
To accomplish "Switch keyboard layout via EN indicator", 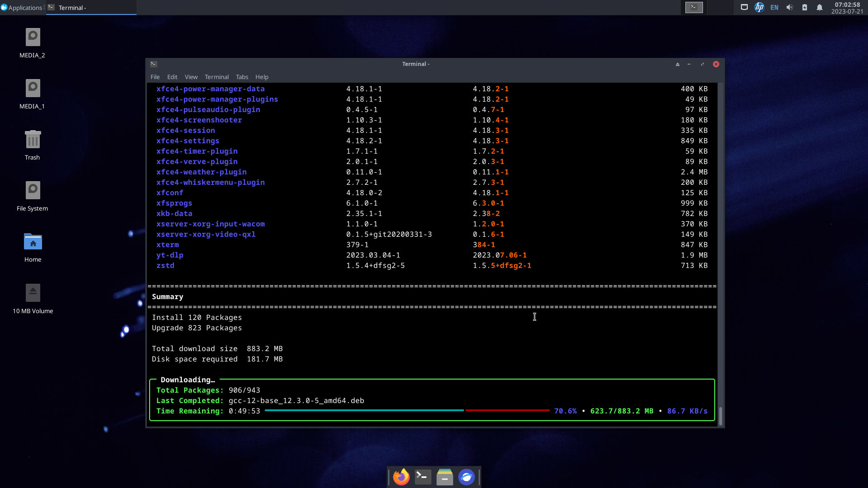I will 774,8.
